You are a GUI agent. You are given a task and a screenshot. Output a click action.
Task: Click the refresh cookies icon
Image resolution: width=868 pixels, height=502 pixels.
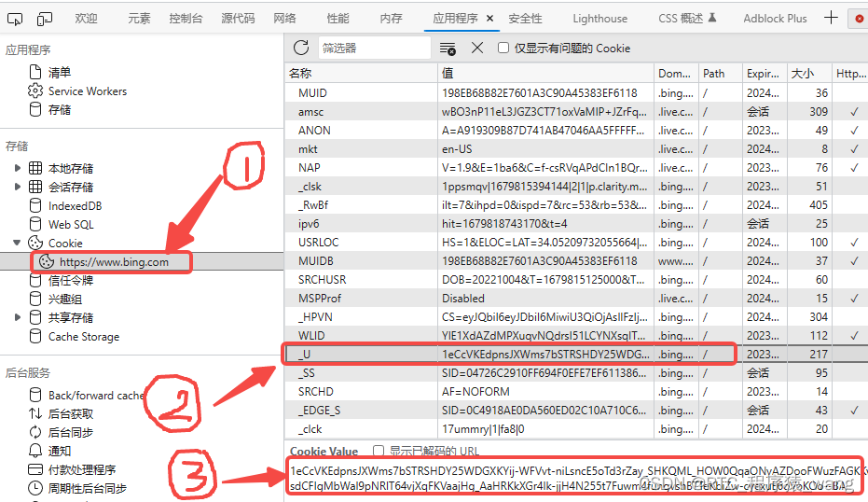click(301, 48)
